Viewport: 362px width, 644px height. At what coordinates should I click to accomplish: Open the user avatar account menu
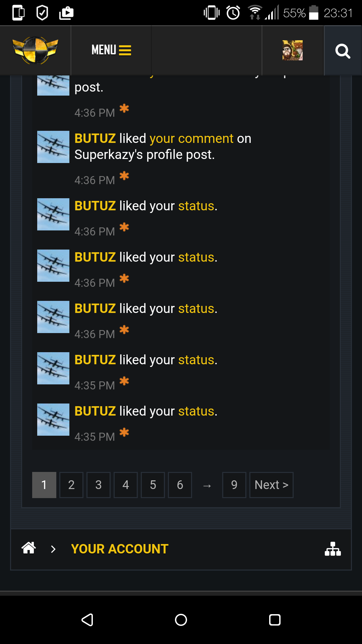292,50
